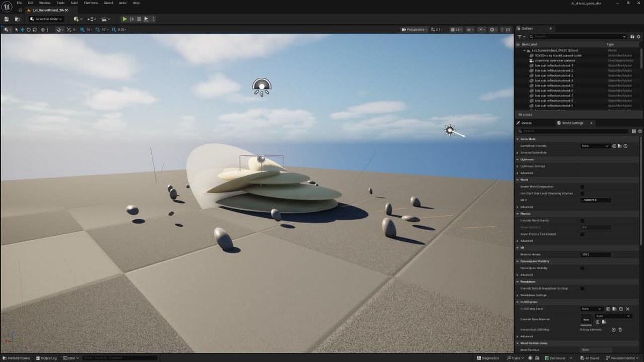
Task: Open the Output Log
Action: coord(47,358)
